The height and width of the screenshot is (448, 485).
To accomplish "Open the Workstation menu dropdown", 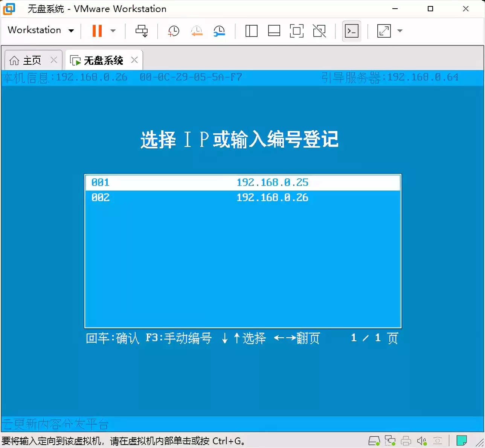I will pos(40,30).
